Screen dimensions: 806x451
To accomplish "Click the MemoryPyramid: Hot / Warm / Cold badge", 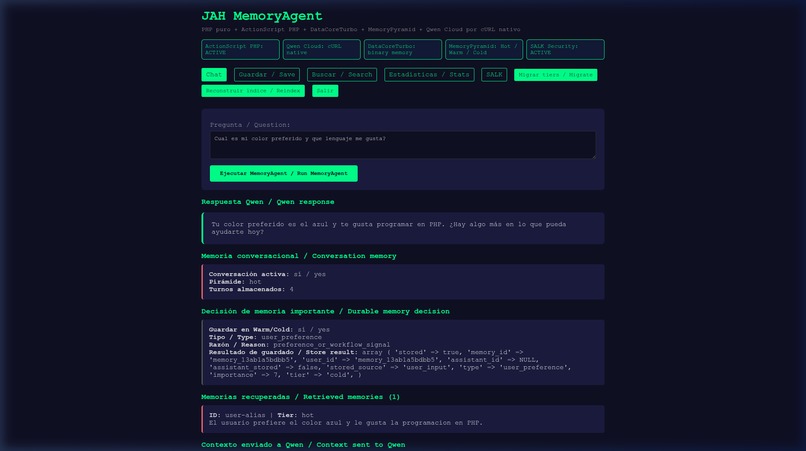I will [x=484, y=49].
